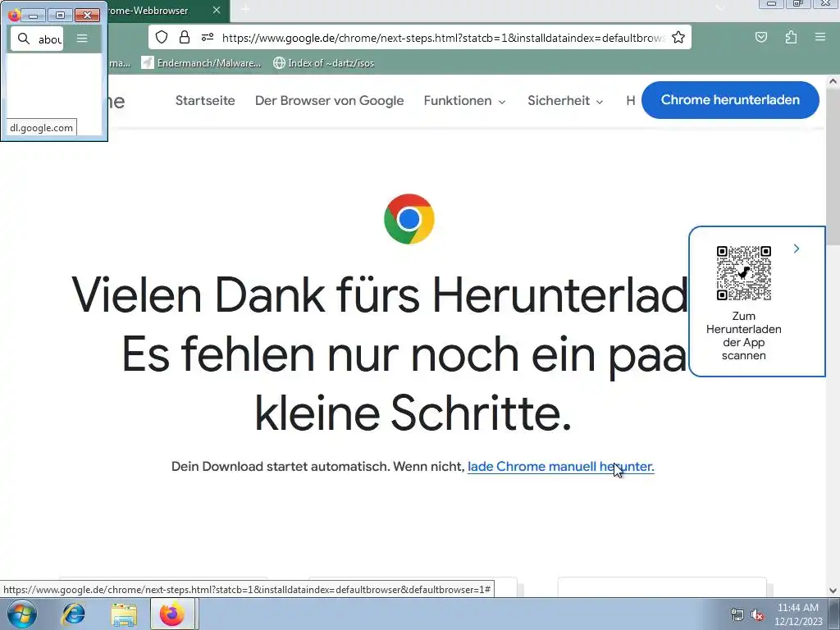The image size is (840, 630).
Task: Click the QR code image
Action: click(x=743, y=273)
